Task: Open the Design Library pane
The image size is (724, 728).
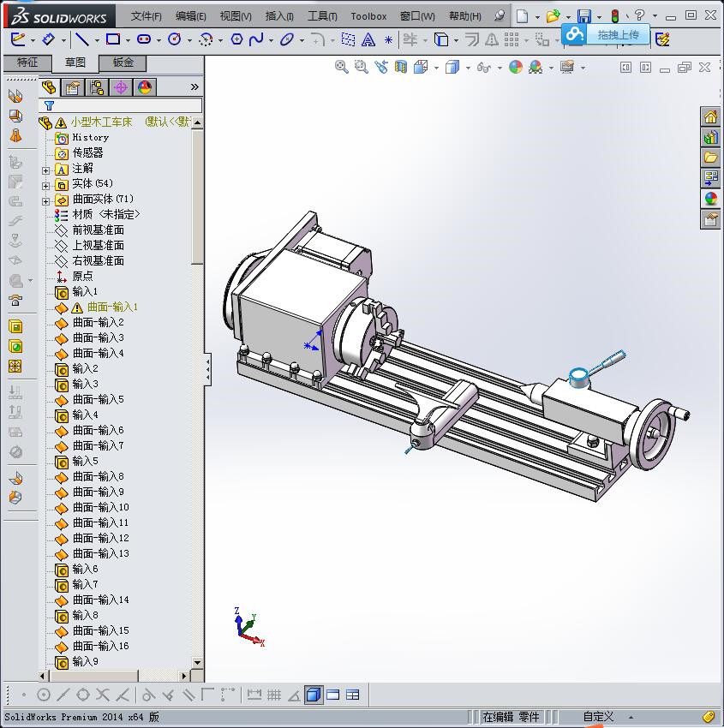Action: [x=710, y=137]
